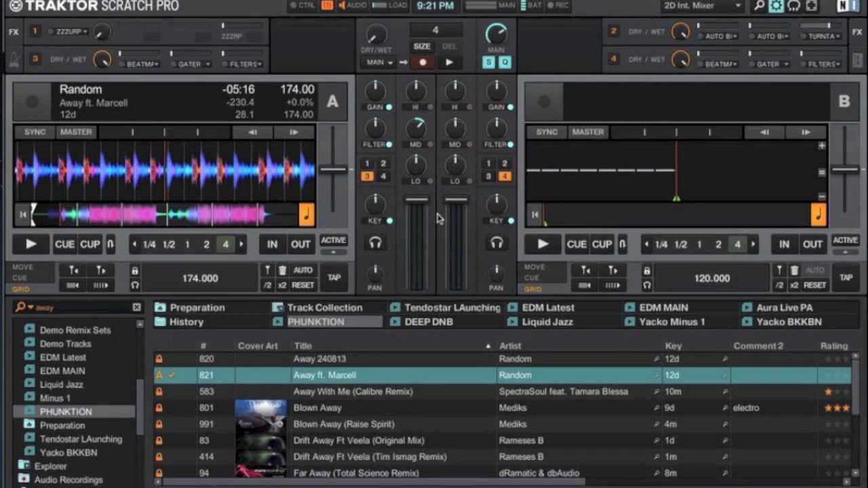The height and width of the screenshot is (488, 868).
Task: Toggle SYNC on deck B
Action: pyautogui.click(x=547, y=132)
